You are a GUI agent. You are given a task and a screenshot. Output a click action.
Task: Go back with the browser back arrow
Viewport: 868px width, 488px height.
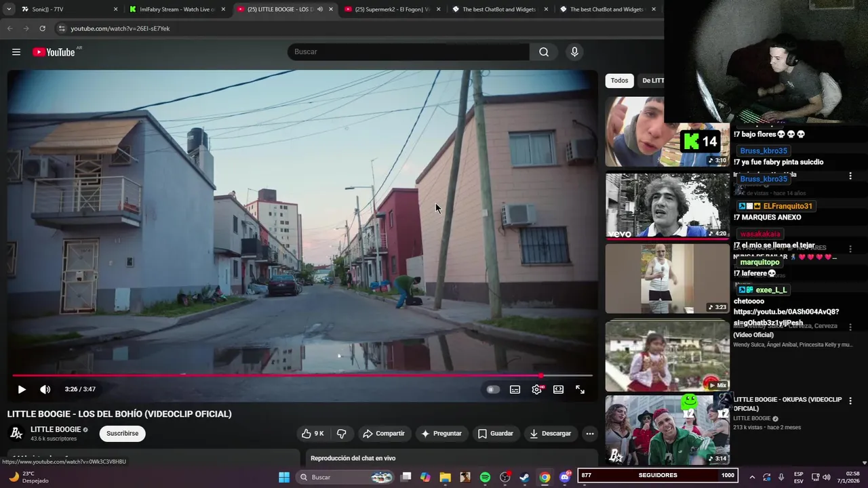9,28
